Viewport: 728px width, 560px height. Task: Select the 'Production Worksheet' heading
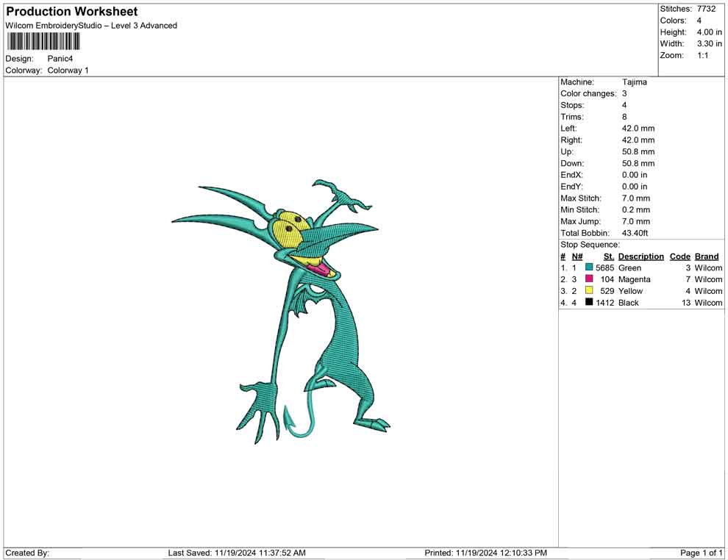(x=72, y=12)
